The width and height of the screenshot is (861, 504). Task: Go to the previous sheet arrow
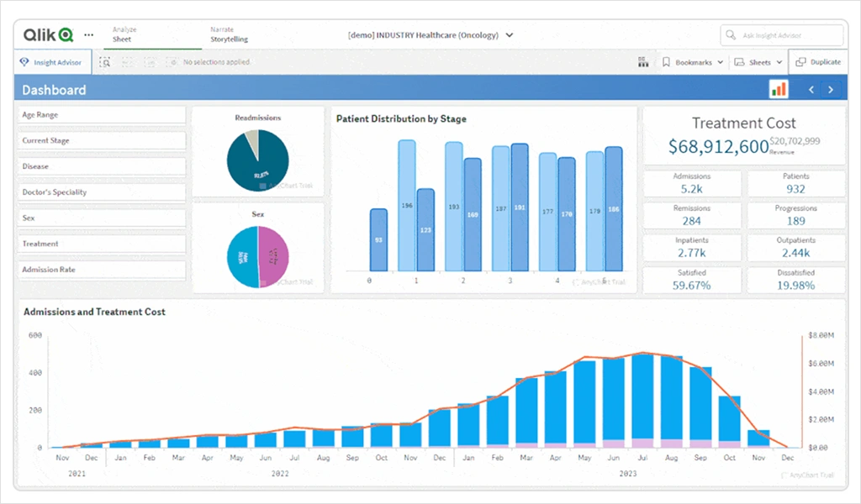[x=811, y=90]
